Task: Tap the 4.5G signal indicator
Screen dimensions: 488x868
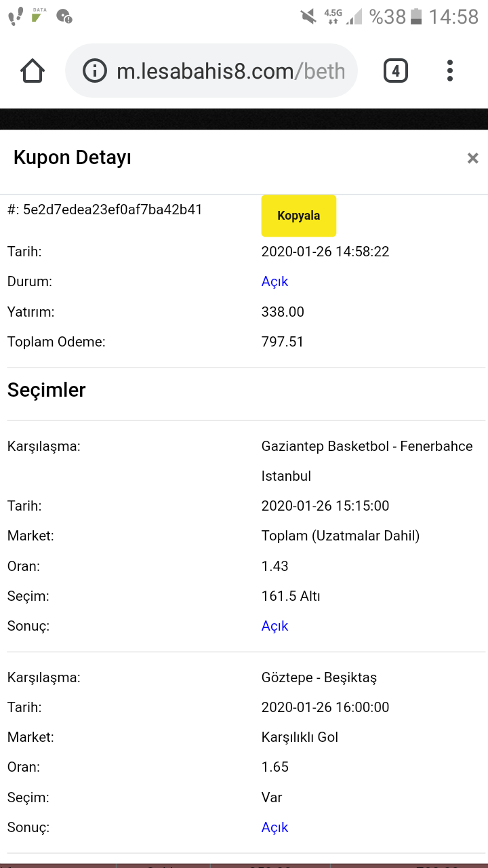Action: pyautogui.click(x=333, y=16)
